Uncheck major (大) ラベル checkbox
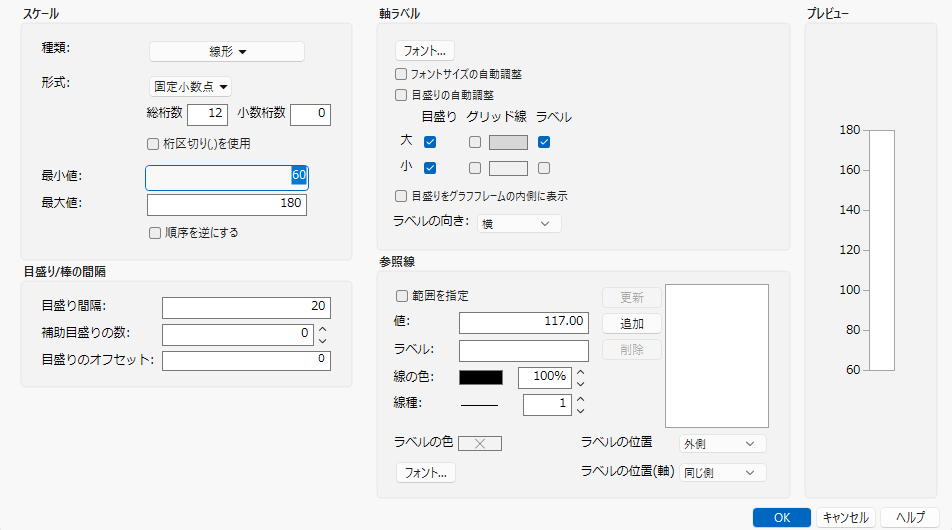Viewport: 952px width, 530px height. 544,142
